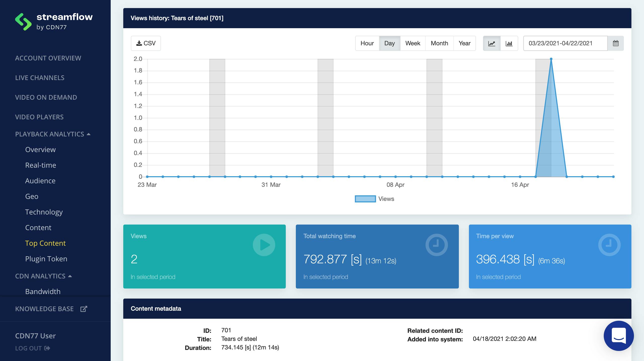Click the streamflow logo
This screenshot has height=361, width=644.
click(x=54, y=22)
